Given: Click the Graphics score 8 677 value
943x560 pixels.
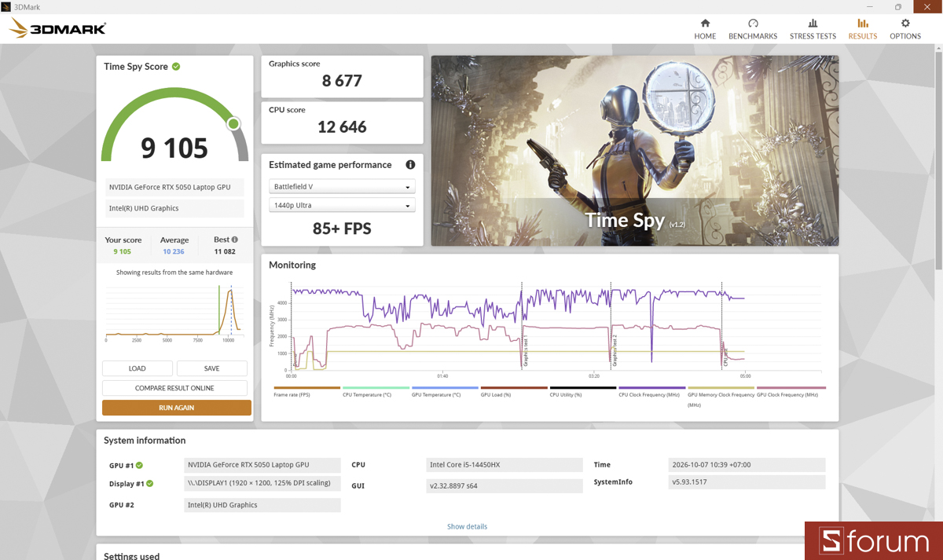Looking at the screenshot, I should [343, 80].
